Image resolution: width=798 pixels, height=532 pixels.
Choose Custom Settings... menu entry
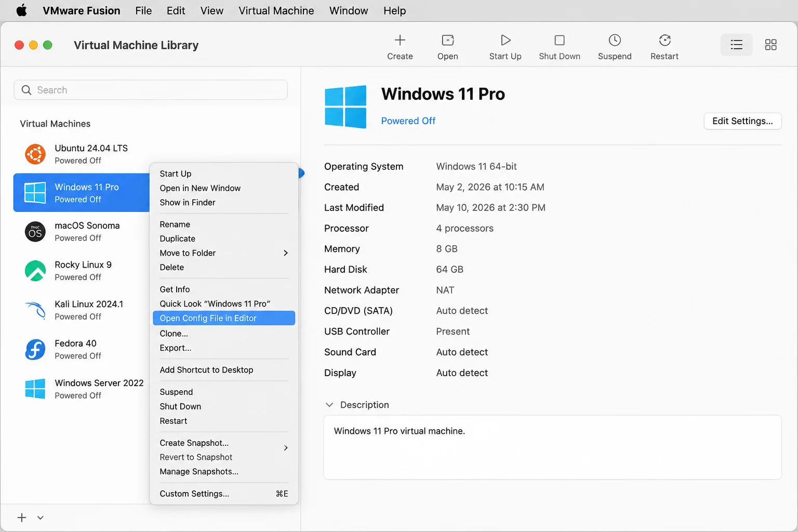click(224, 494)
